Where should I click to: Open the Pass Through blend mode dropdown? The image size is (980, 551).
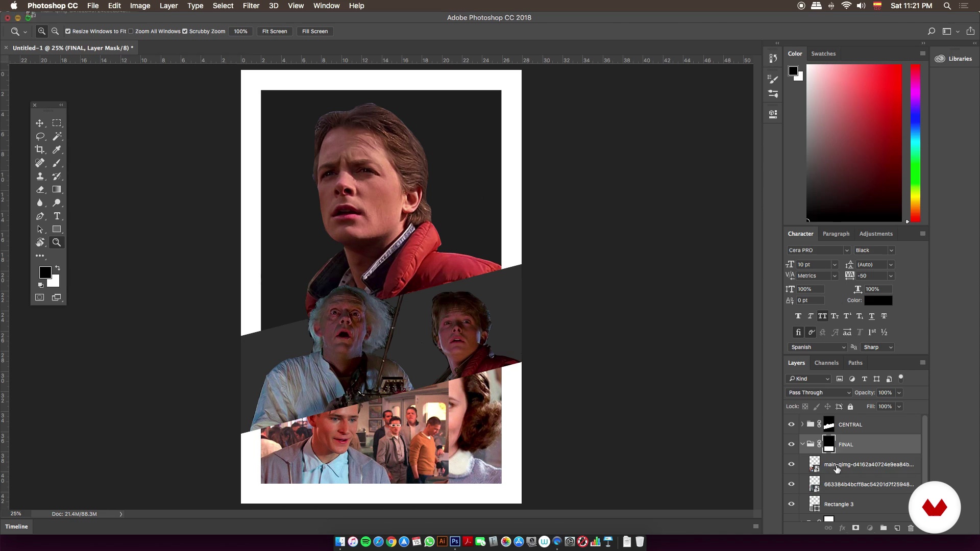(x=819, y=393)
